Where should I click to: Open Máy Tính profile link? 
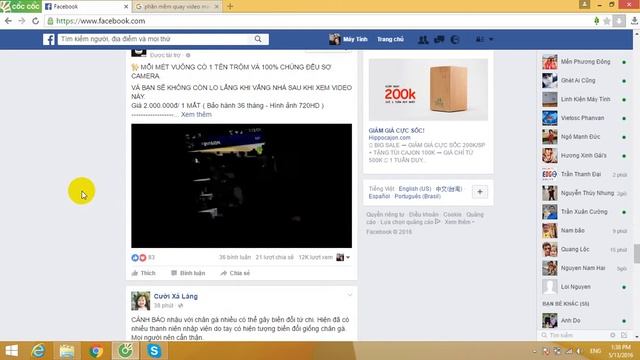coord(348,39)
